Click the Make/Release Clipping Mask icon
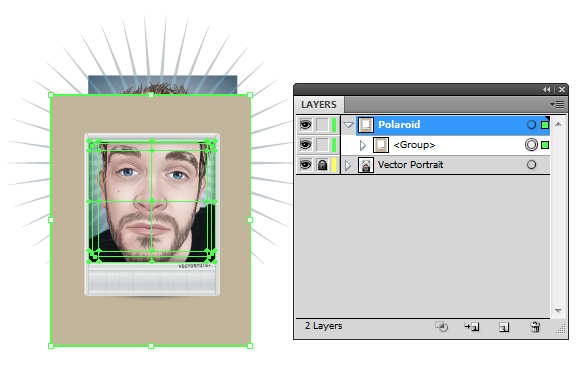583x378 pixels. [441, 327]
